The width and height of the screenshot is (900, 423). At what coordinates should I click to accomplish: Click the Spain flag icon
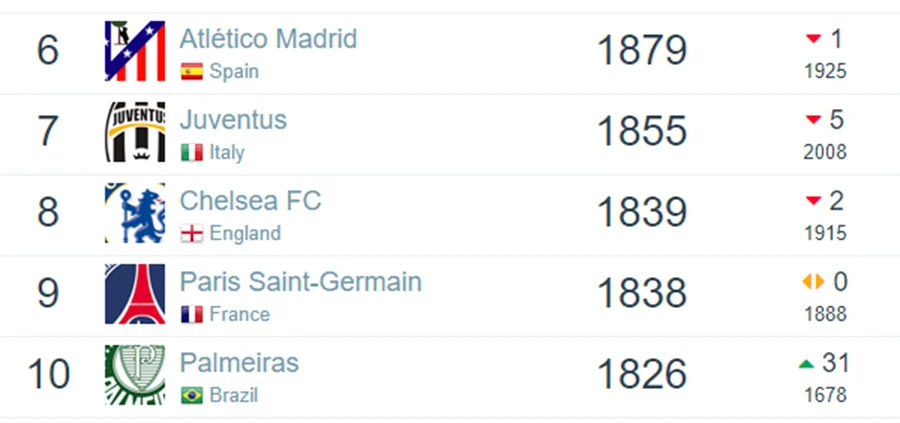click(x=192, y=72)
